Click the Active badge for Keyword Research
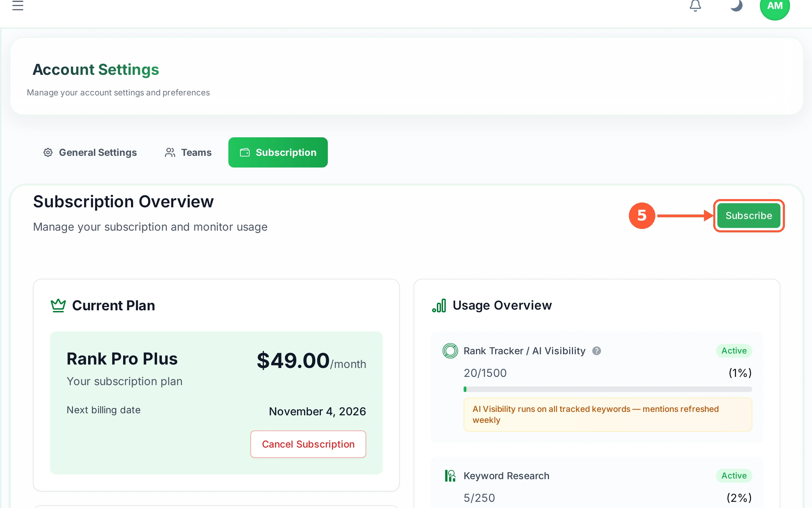This screenshot has width=812, height=508. coord(734,476)
